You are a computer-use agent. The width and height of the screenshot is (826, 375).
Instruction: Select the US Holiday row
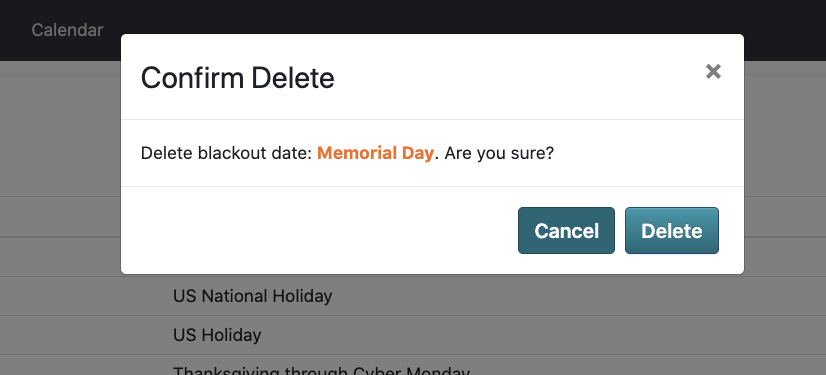pos(413,335)
